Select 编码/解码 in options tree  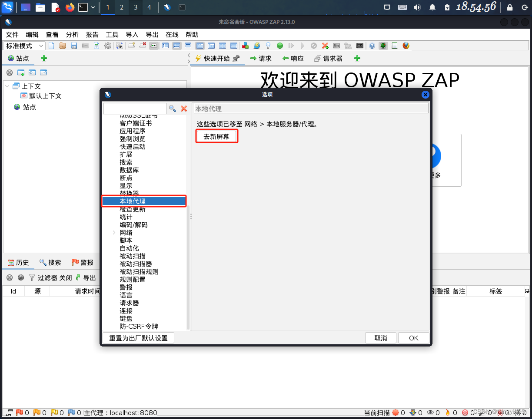[133, 225]
